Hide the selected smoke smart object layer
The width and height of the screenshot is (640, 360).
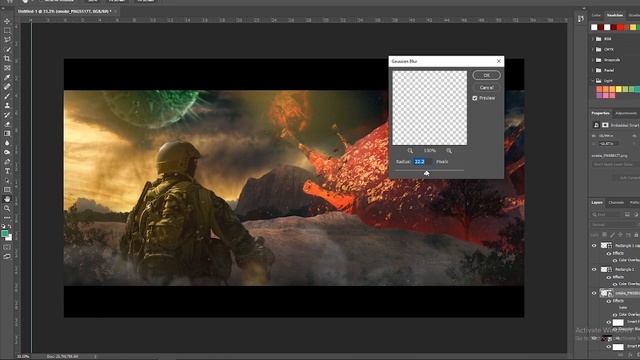pos(594,293)
